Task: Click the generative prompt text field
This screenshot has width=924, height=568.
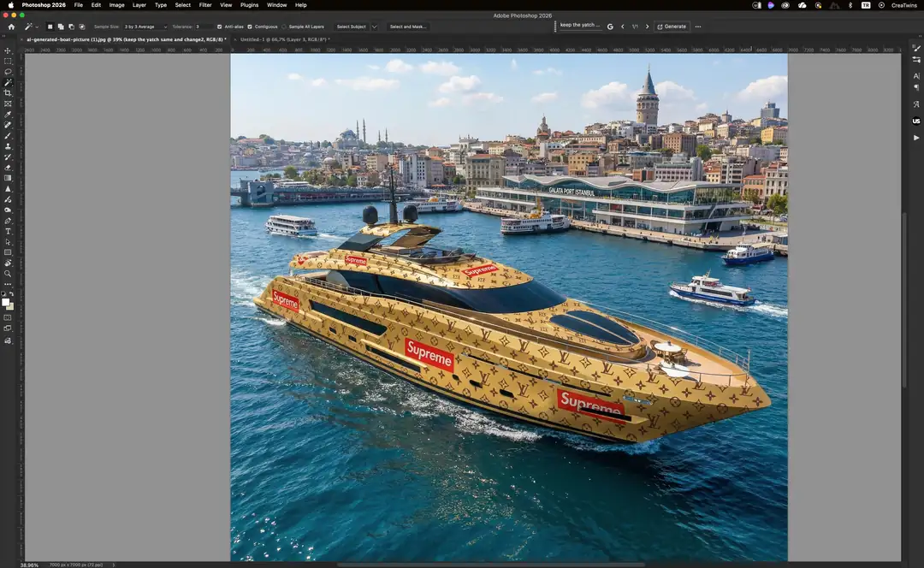Action: (x=580, y=25)
